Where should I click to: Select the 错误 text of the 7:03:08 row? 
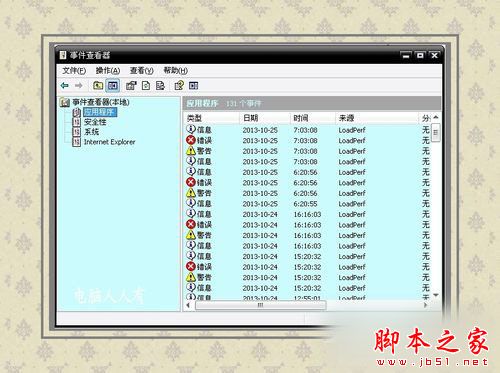click(x=204, y=141)
